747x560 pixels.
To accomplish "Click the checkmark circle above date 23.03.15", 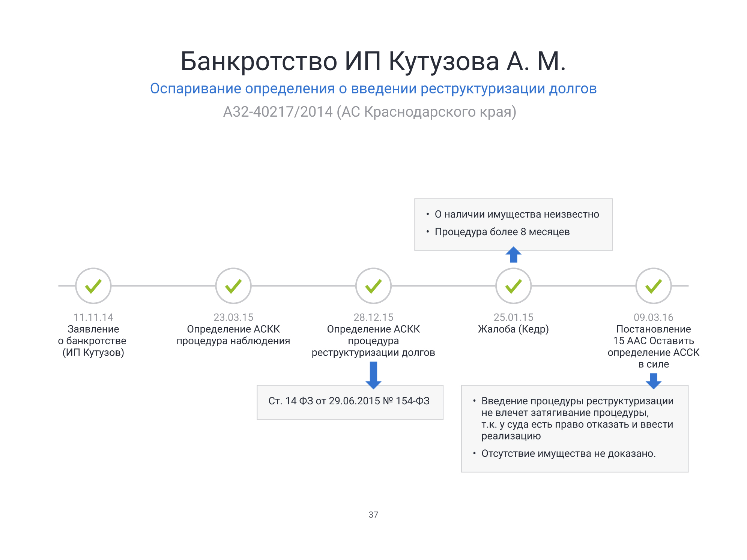I will (233, 286).
